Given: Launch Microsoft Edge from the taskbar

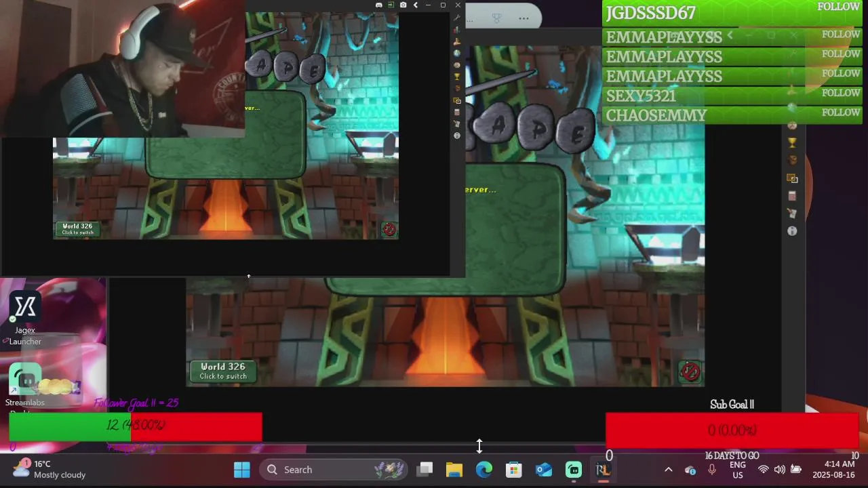Looking at the screenshot, I should click(x=484, y=470).
